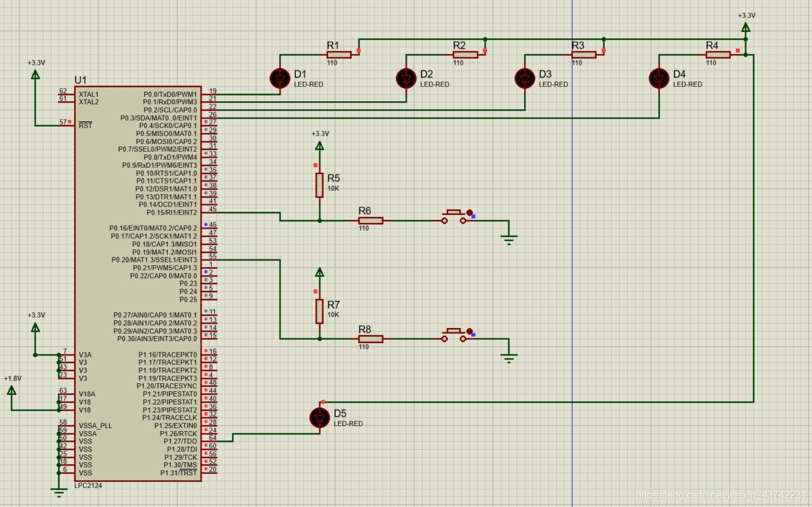The width and height of the screenshot is (812, 507).
Task: Click wire junction dot between R7 and R8
Action: click(320, 339)
